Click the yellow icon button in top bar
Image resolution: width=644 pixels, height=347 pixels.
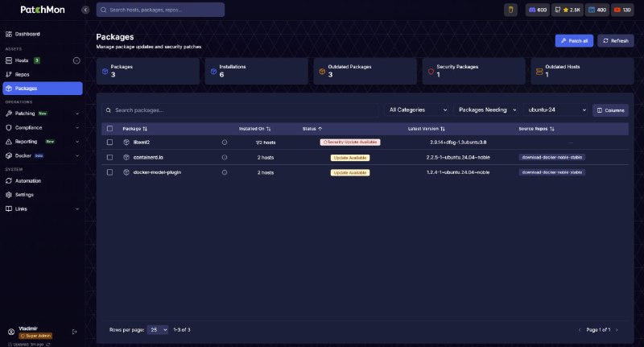(x=510, y=10)
